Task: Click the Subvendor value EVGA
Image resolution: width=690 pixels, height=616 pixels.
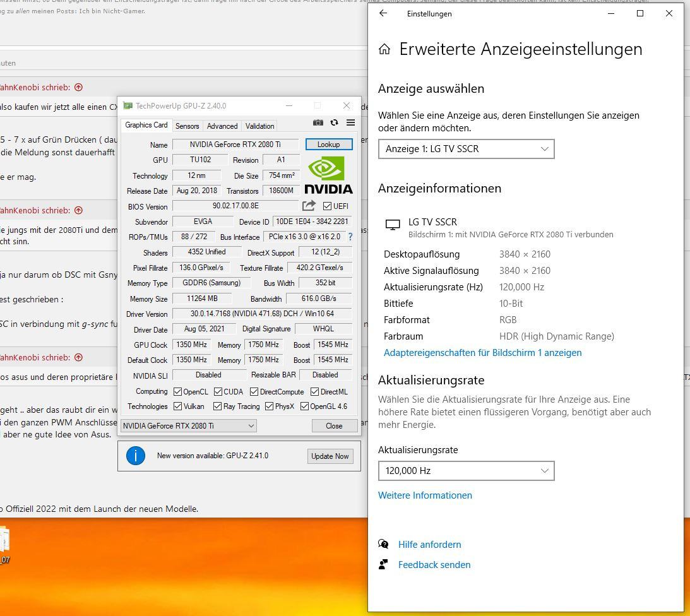Action: (203, 222)
